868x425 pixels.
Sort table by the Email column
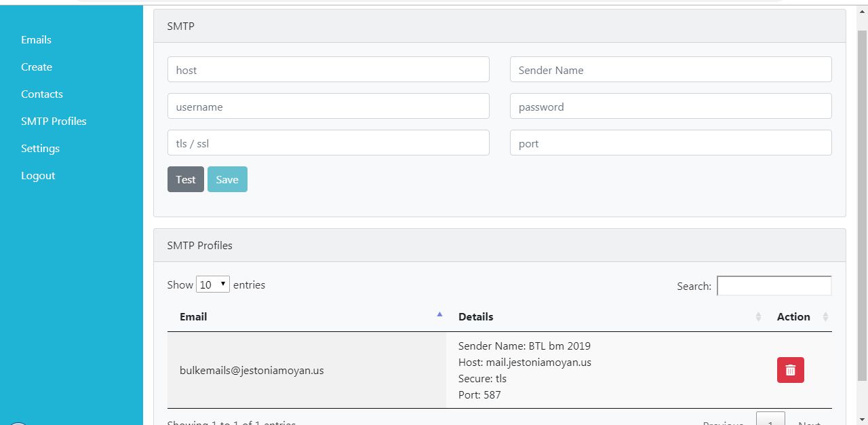(307, 316)
